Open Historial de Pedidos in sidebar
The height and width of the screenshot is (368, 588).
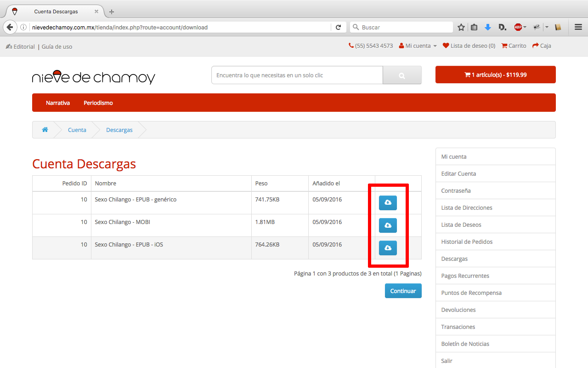pyautogui.click(x=496, y=241)
